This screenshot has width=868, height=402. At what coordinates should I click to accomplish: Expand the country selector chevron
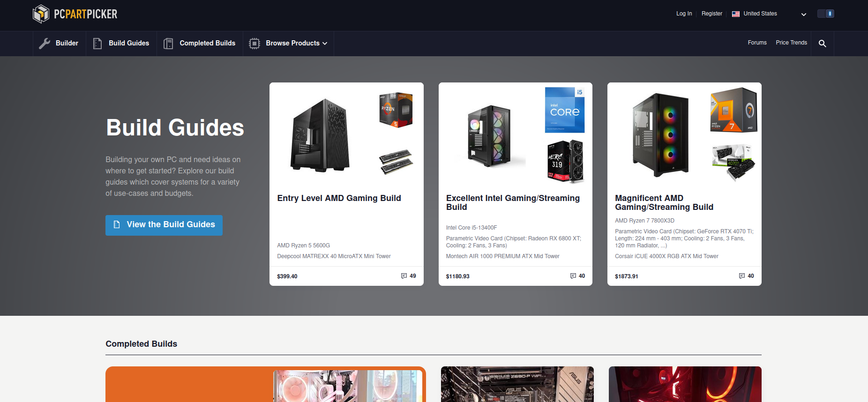pyautogui.click(x=804, y=15)
